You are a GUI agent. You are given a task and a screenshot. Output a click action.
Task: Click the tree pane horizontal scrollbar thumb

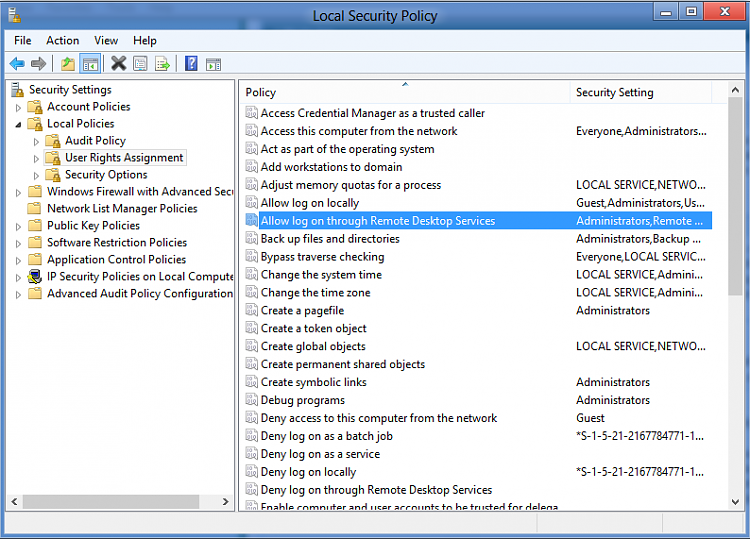coord(111,502)
